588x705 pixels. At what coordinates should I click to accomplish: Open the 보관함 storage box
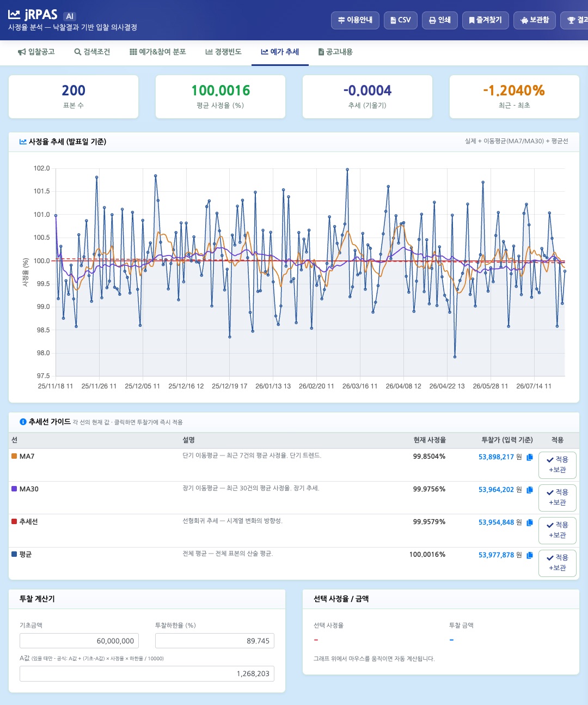[x=535, y=20]
